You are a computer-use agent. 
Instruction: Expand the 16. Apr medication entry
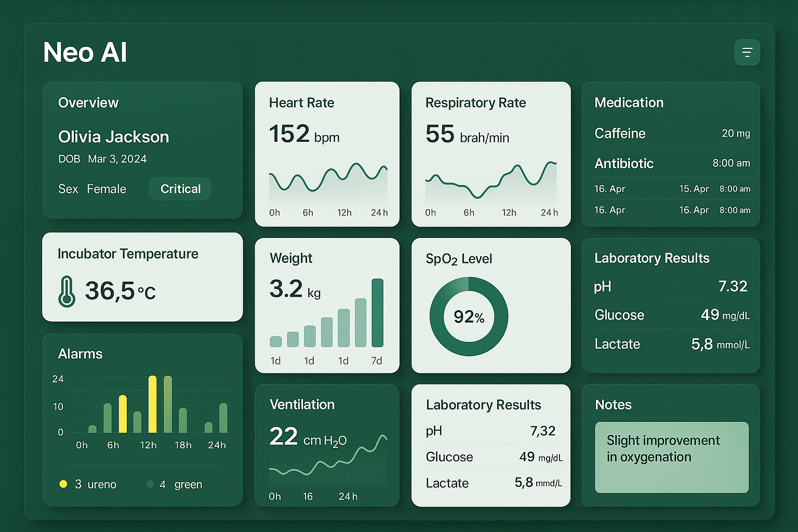click(x=609, y=189)
